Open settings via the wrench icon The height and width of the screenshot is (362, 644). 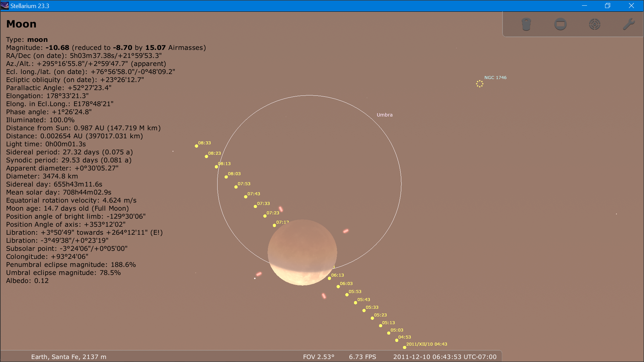(x=630, y=23)
